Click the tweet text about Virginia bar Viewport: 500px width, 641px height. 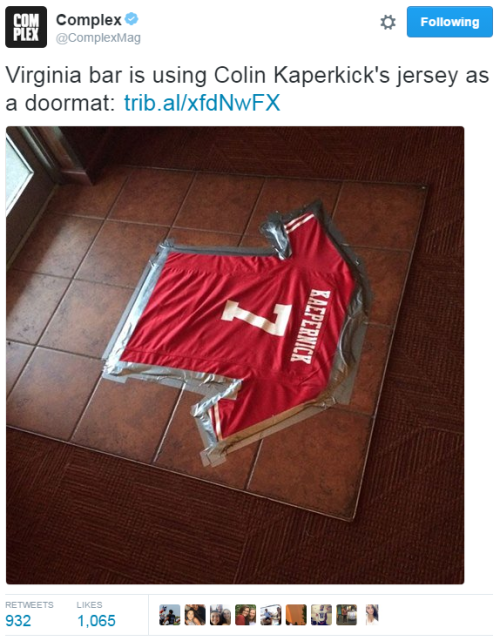[247, 89]
